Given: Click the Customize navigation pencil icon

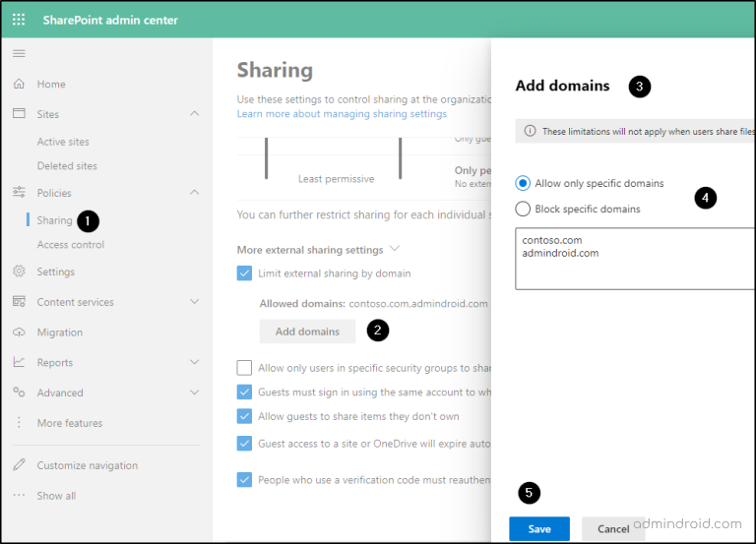Looking at the screenshot, I should [19, 464].
